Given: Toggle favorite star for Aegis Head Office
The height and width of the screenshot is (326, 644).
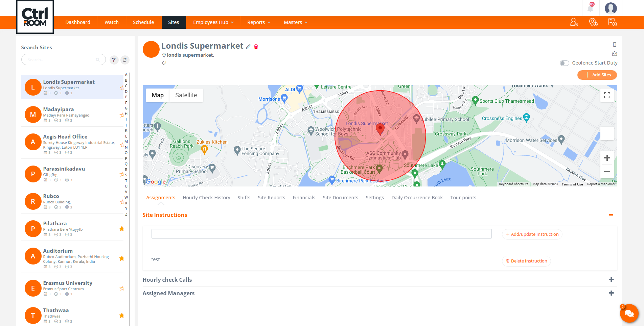Looking at the screenshot, I should click(x=122, y=145).
